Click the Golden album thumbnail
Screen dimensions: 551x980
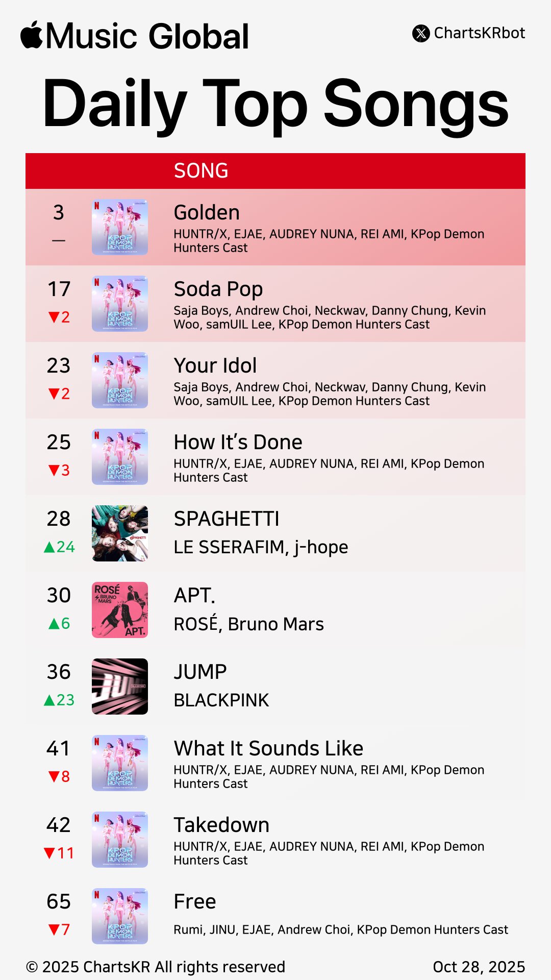click(120, 227)
